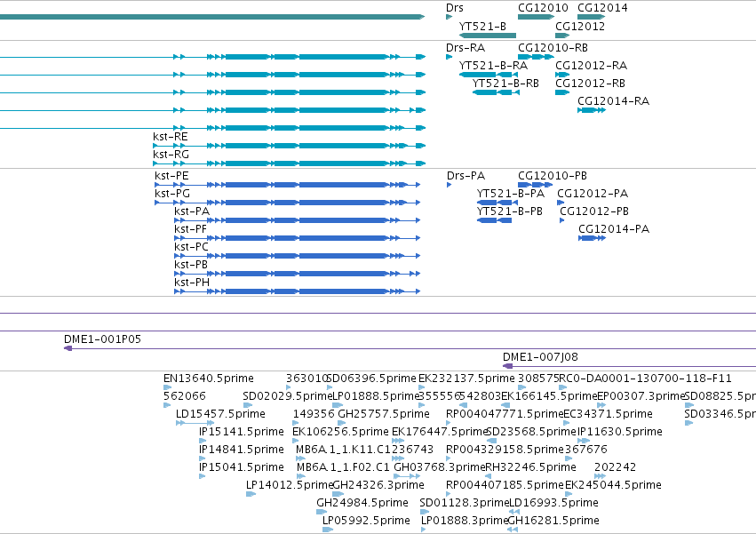Select the kst-PC protein label
The width and height of the screenshot is (756, 534).
point(191,247)
